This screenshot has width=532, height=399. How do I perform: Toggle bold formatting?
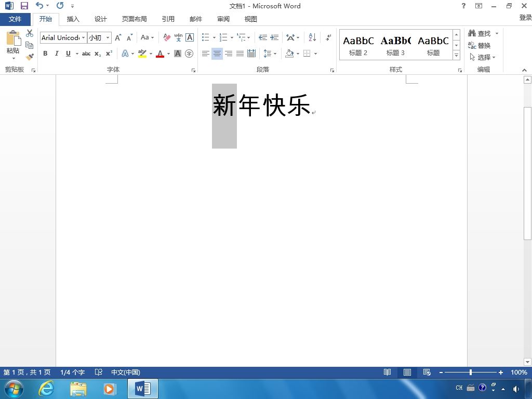click(45, 54)
